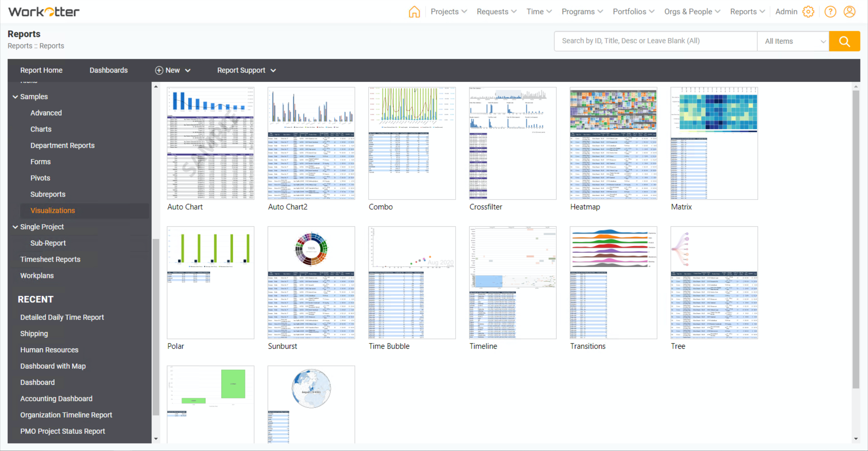Click the plus icon next to New
Viewport: 868px width, 451px height.
[159, 70]
